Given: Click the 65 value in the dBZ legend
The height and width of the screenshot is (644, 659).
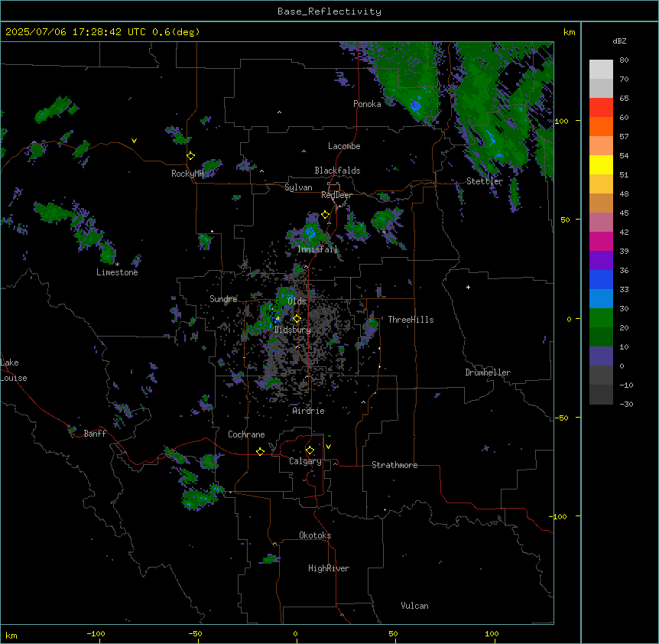Looking at the screenshot, I should click(624, 99).
